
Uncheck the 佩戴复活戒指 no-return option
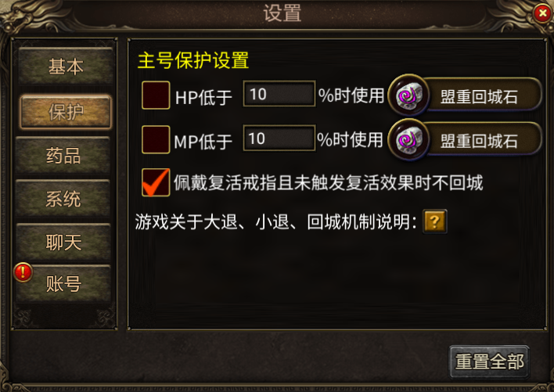[156, 182]
